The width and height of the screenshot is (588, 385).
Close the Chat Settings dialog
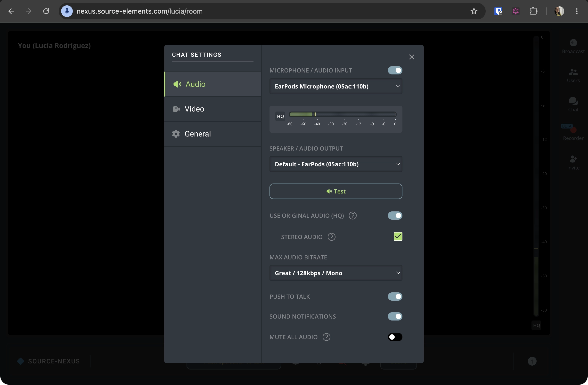(x=411, y=57)
